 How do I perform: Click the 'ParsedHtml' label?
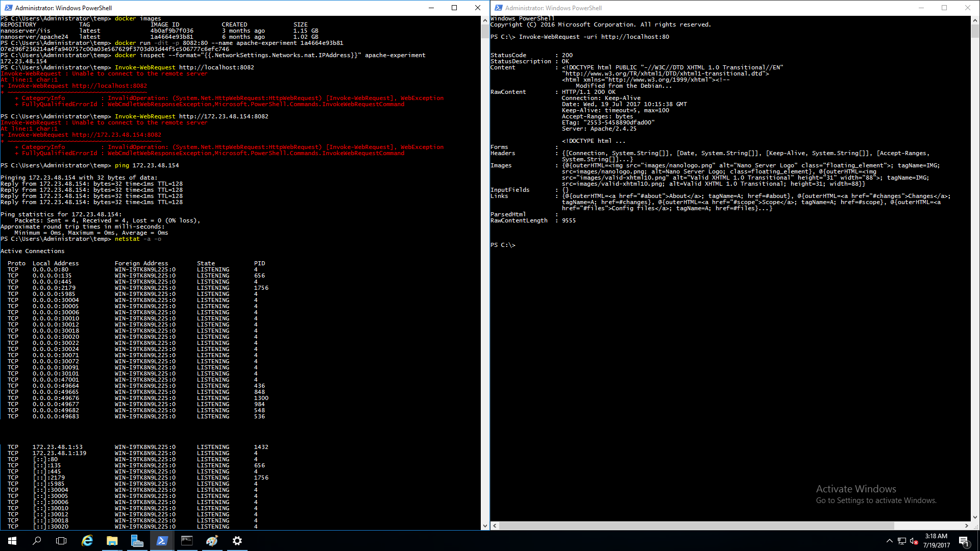click(508, 214)
